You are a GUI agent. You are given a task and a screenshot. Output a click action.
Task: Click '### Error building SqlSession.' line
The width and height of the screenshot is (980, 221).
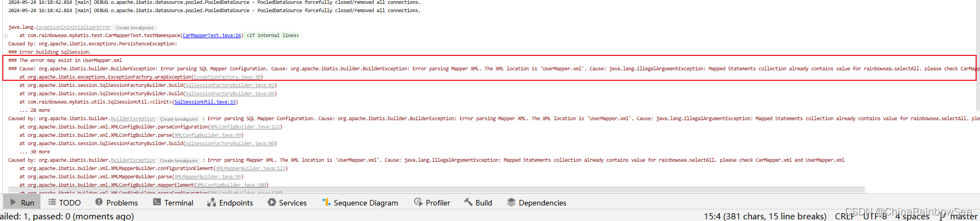tap(50, 52)
